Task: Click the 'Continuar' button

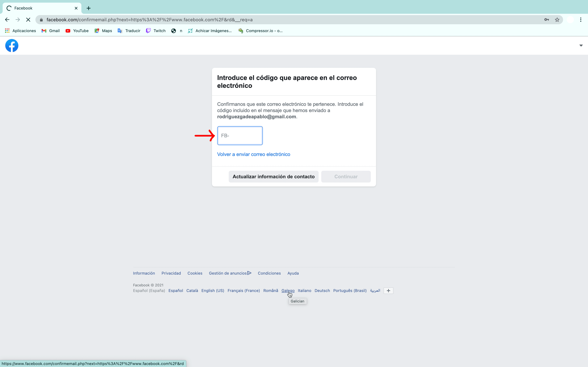Action: click(x=346, y=176)
